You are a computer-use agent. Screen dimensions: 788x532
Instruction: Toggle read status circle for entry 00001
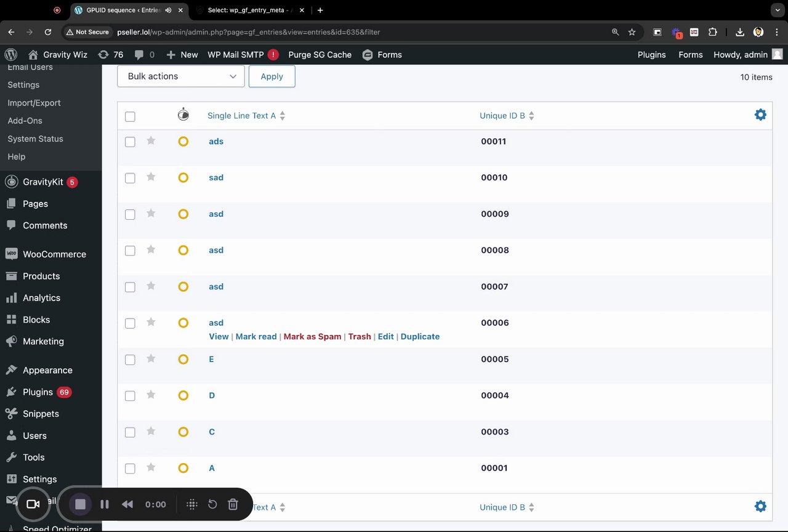183,469
